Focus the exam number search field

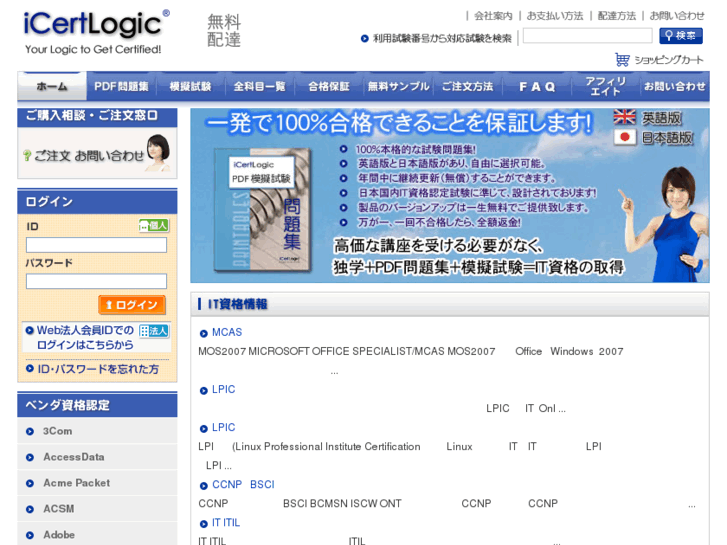(587, 36)
